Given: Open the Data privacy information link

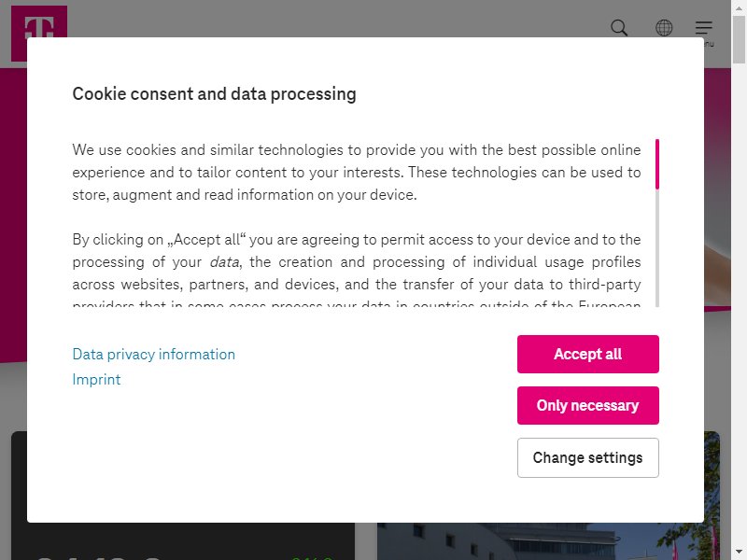Looking at the screenshot, I should coord(153,355).
